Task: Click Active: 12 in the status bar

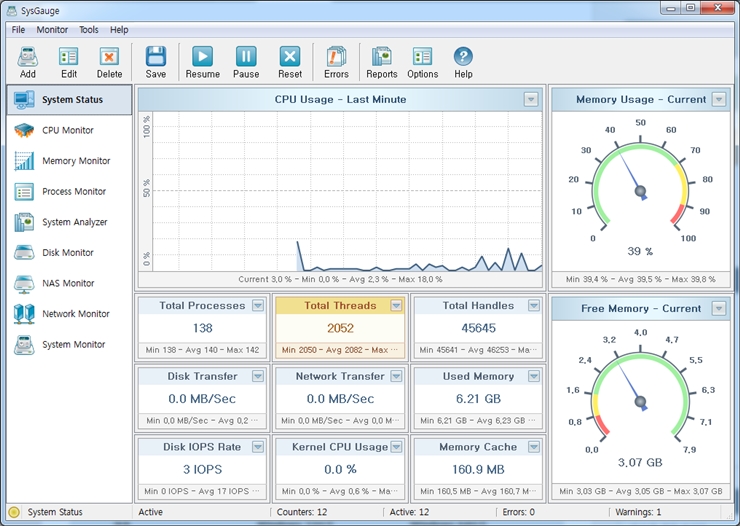Action: (409, 512)
